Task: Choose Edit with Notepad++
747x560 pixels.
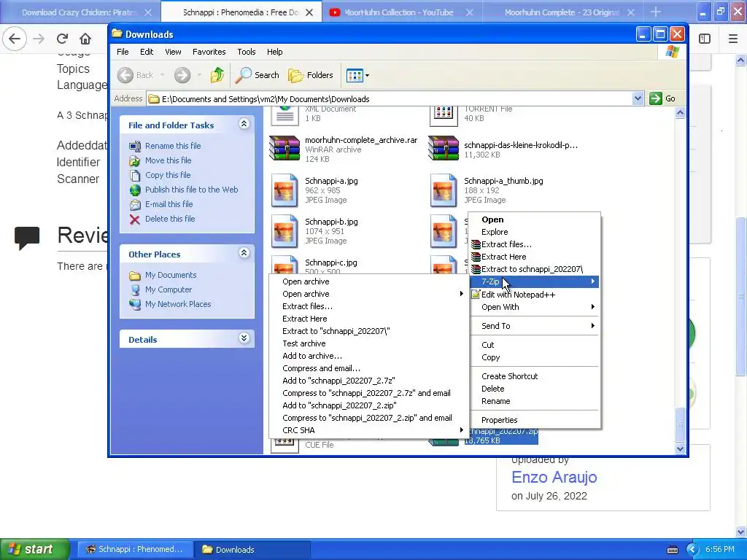Action: [535, 295]
